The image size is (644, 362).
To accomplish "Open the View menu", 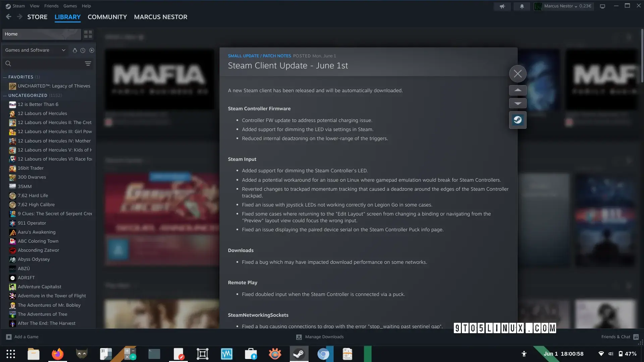I will (35, 6).
